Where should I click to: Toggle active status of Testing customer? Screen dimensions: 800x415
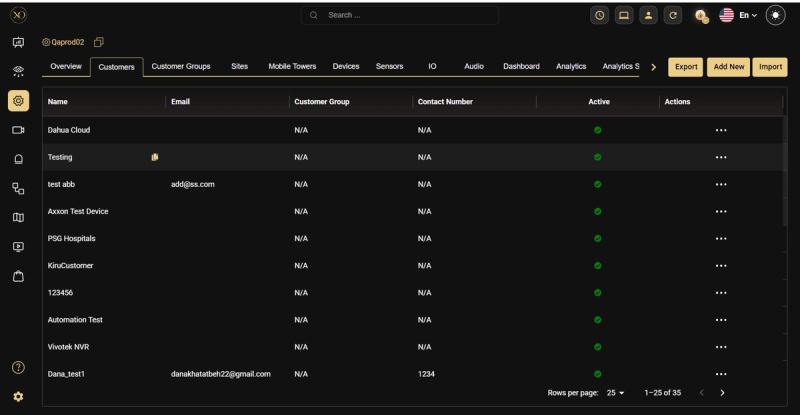[x=597, y=157]
